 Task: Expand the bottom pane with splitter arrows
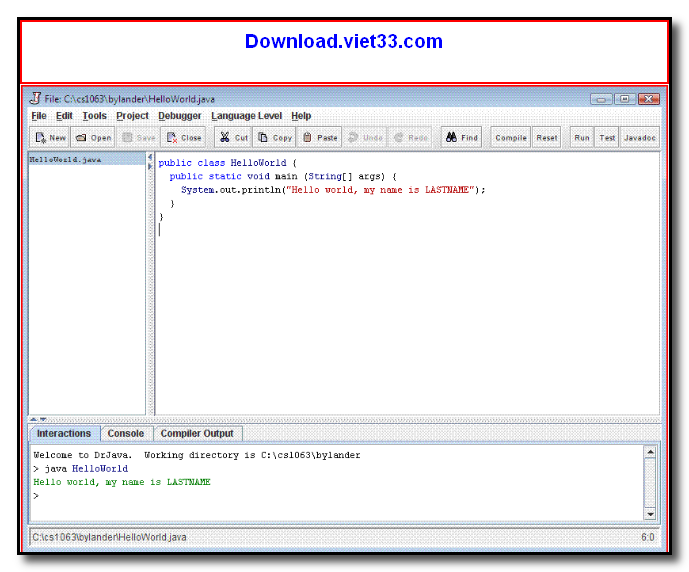click(33, 419)
